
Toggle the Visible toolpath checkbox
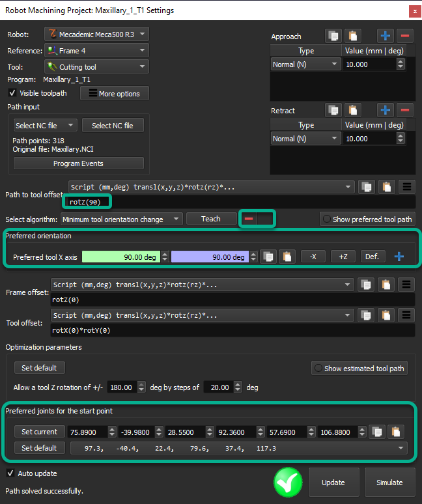pos(12,93)
